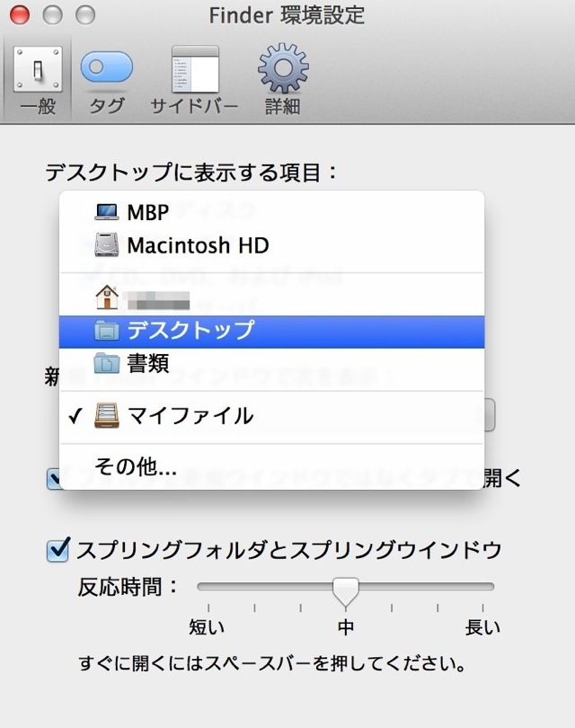Choose 書類 (Documents) from the menu
This screenshot has height=728, width=575.
271,363
